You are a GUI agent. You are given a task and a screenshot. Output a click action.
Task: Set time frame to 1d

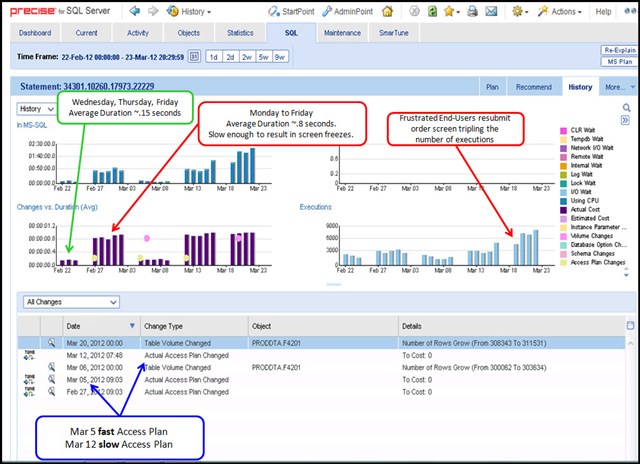[213, 57]
